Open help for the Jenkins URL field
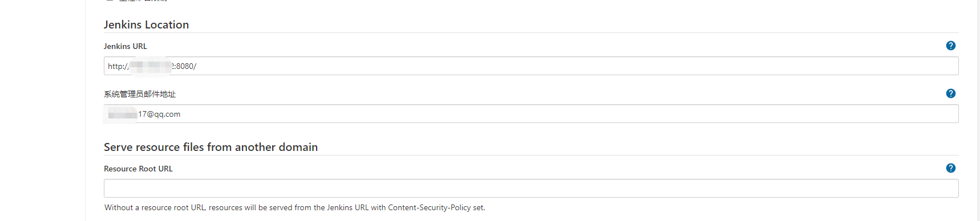This screenshot has width=980, height=221. point(950,46)
